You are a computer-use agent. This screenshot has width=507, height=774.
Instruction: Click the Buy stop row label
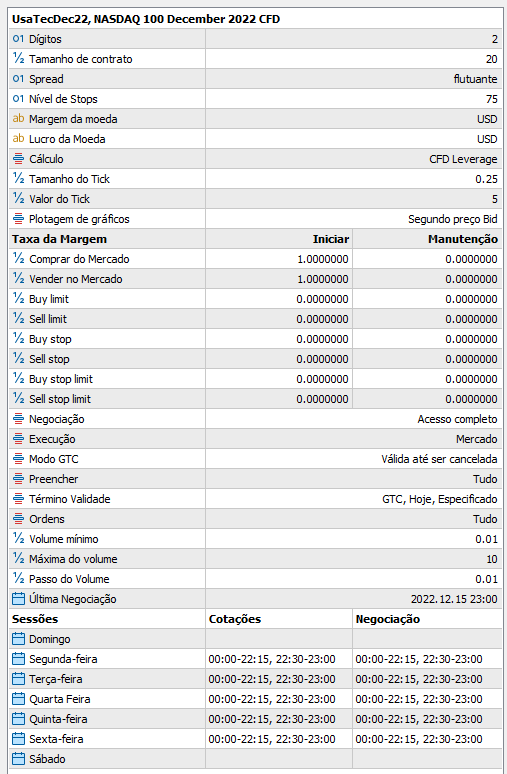pyautogui.click(x=50, y=339)
